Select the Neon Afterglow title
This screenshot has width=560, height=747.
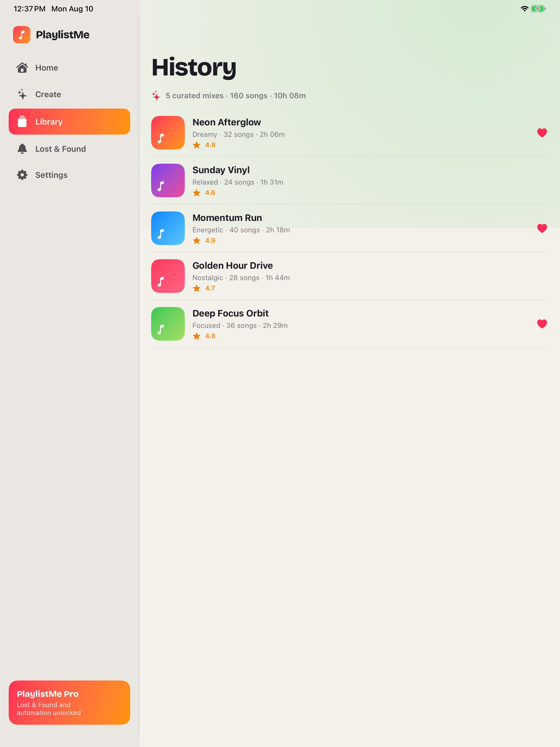[227, 122]
